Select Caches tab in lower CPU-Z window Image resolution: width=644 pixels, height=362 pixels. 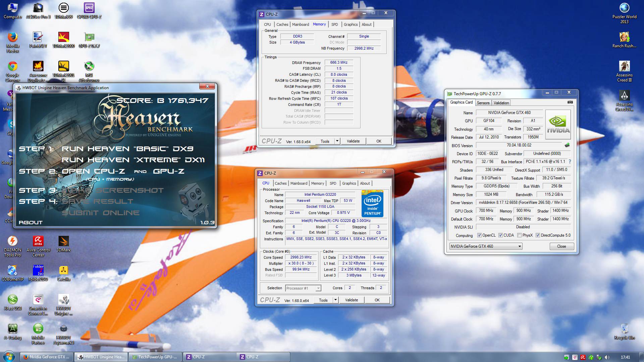coord(281,183)
